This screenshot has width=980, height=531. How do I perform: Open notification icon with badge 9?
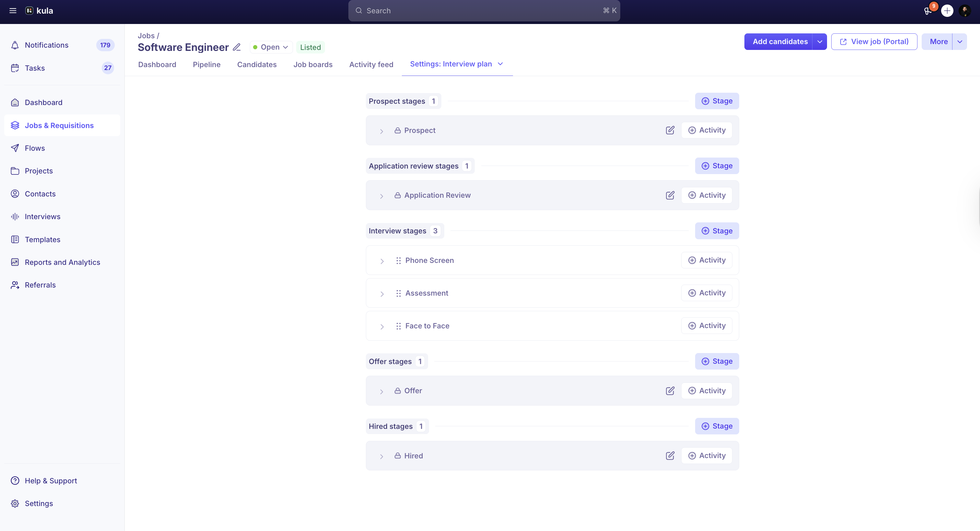[928, 11]
